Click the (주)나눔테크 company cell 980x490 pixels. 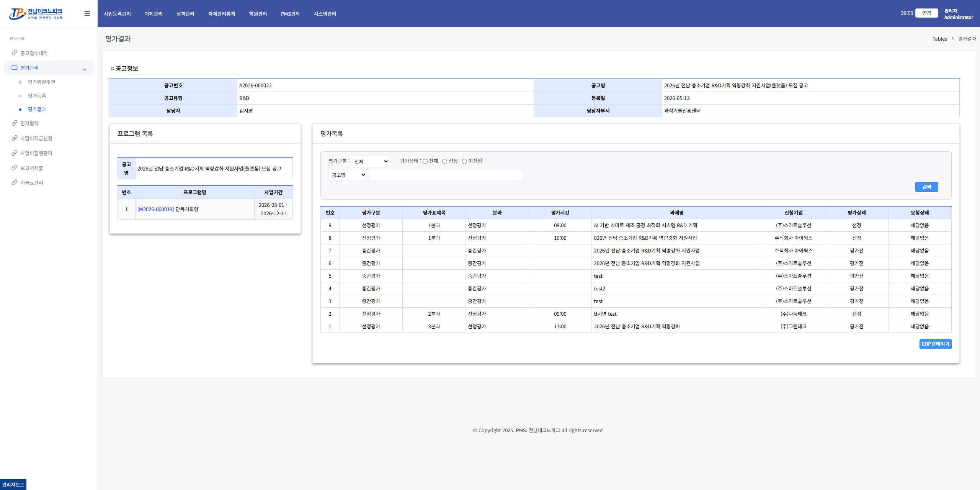(793, 314)
